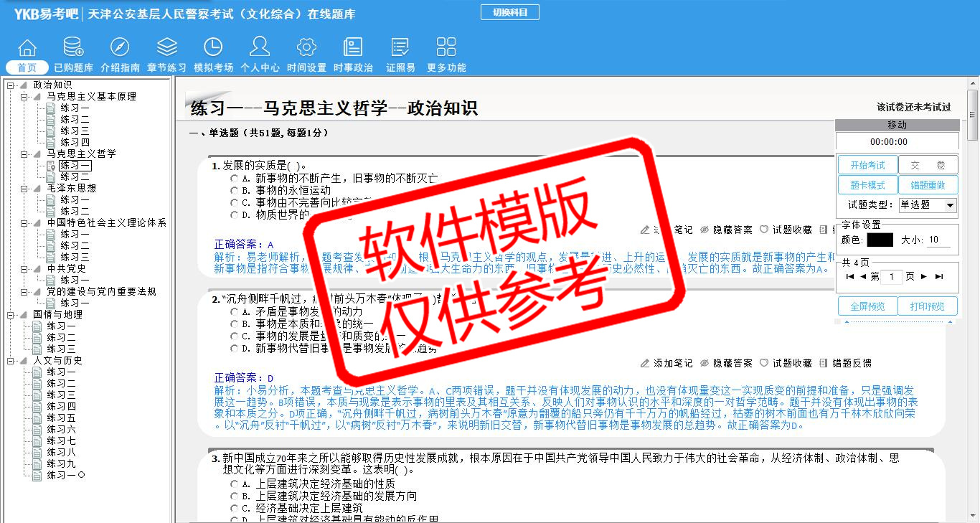Open the 时事政治 news icon
980x523 pixels.
[x=353, y=48]
